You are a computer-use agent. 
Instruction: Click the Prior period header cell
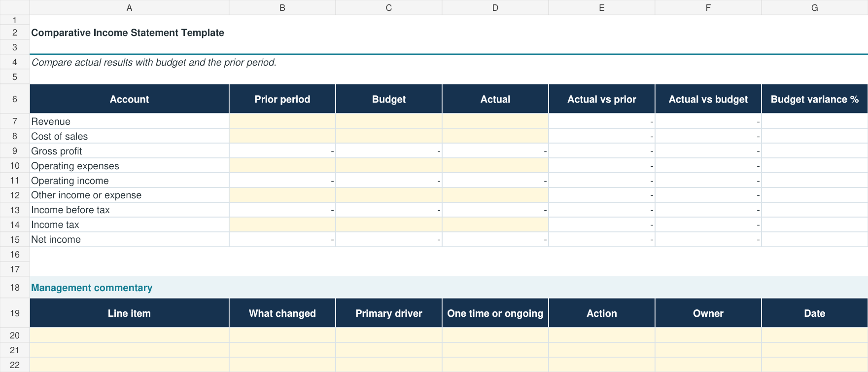[x=282, y=99]
